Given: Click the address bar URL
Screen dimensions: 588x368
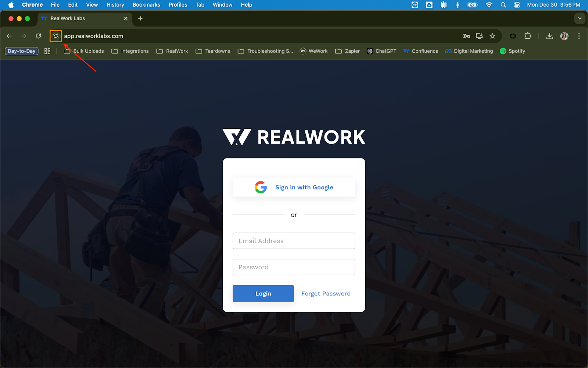Looking at the screenshot, I should tap(94, 36).
